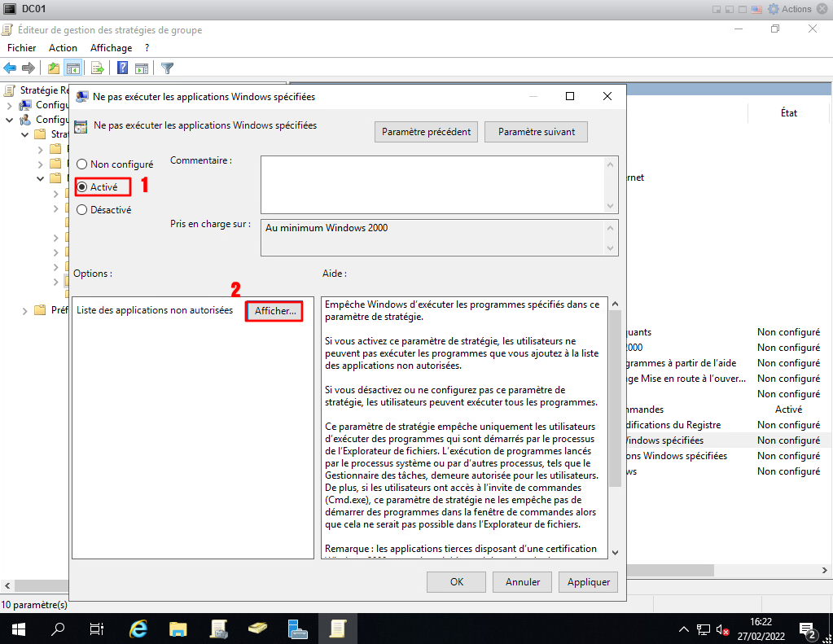Open the Affichage menu
This screenshot has height=644, width=833.
111,48
